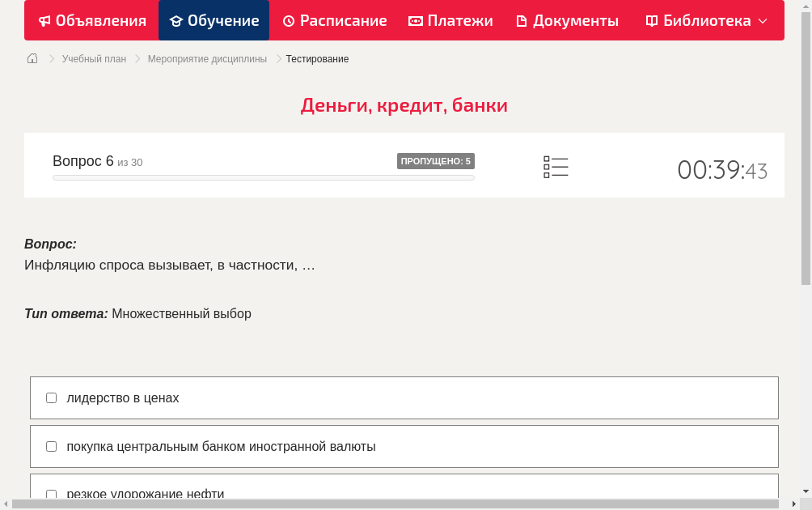Open the Платежи menu item

(x=450, y=20)
